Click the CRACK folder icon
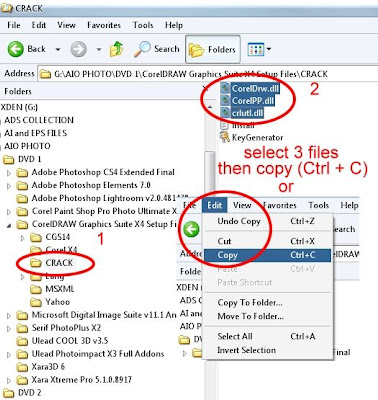378x400 pixels. pos(35,263)
